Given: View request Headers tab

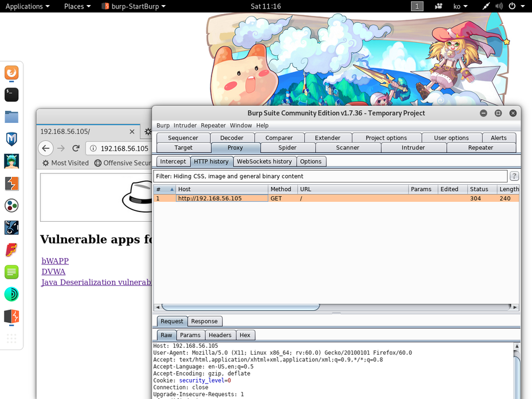Looking at the screenshot, I should (220, 335).
